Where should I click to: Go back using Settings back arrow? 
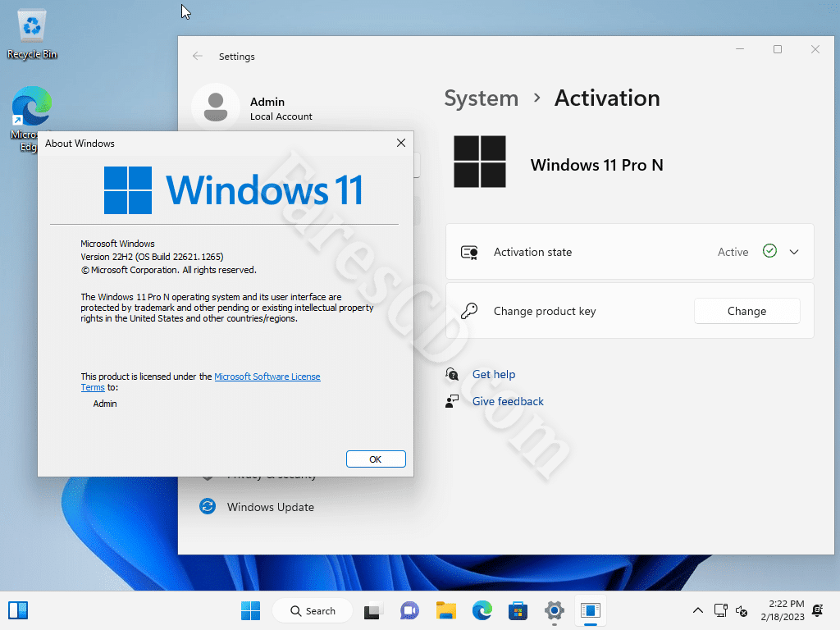tap(198, 57)
